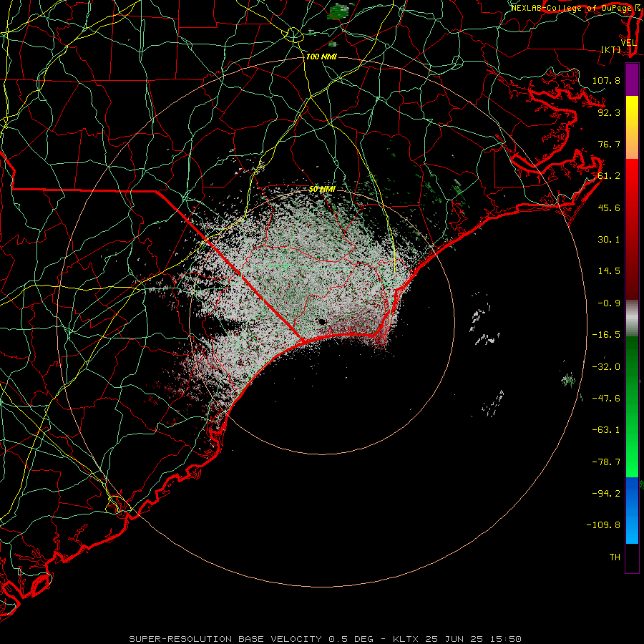The width and height of the screenshot is (644, 644).
Task: Click the -94.2 value on the velocity scale
Action: point(606,493)
